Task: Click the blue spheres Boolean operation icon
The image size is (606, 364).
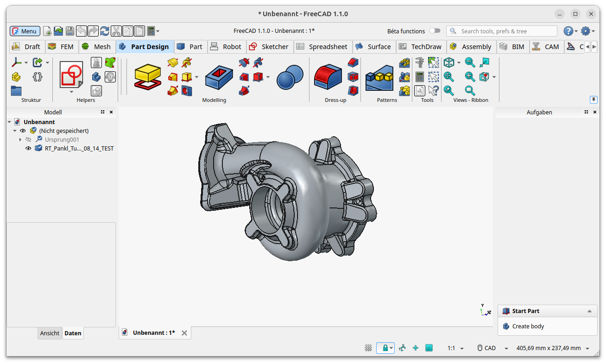Action: coord(290,76)
